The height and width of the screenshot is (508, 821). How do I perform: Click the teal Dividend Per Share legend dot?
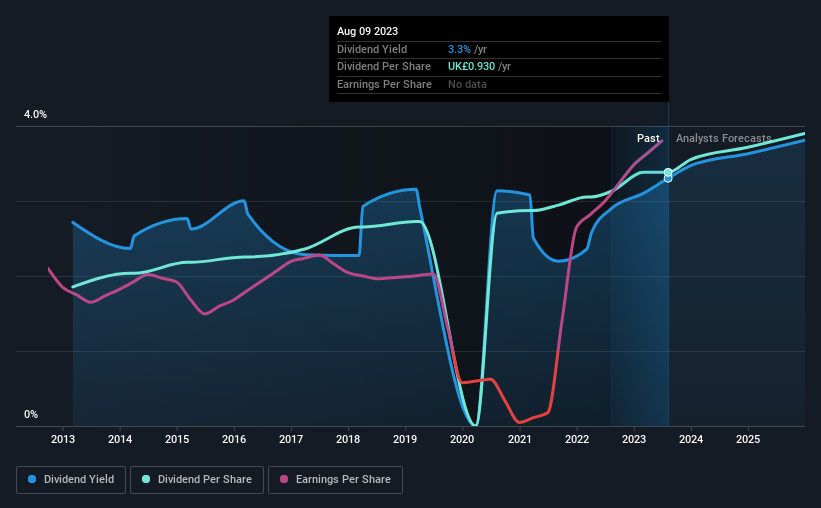point(146,479)
